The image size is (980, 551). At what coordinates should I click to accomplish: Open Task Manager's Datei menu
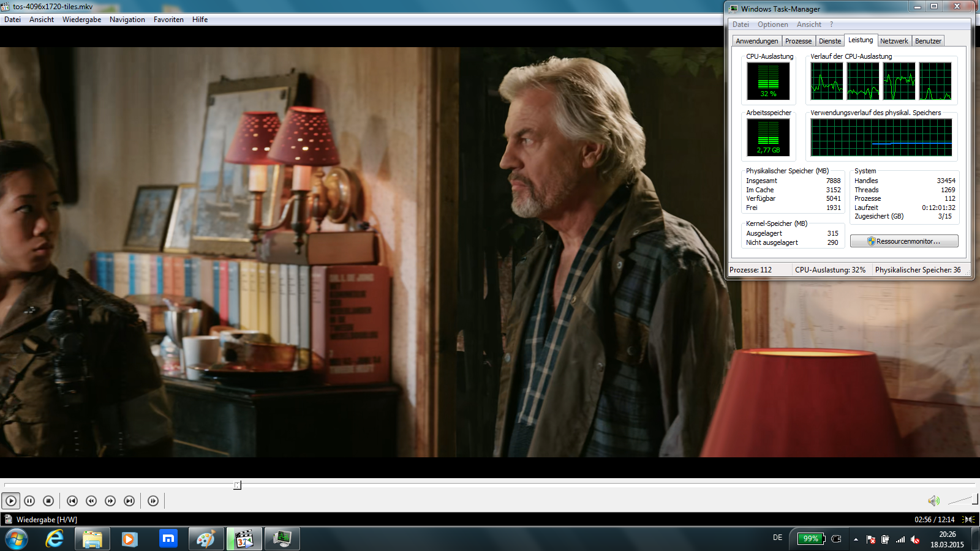point(741,24)
